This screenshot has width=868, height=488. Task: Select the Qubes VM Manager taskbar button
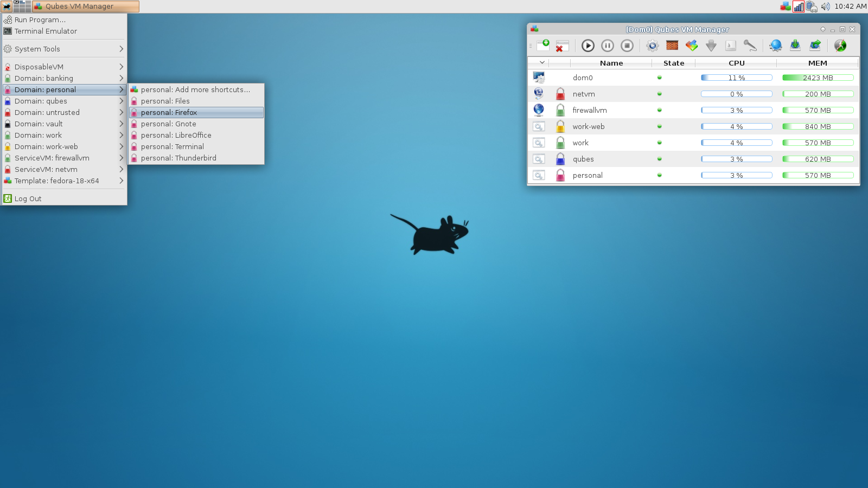[x=86, y=7]
